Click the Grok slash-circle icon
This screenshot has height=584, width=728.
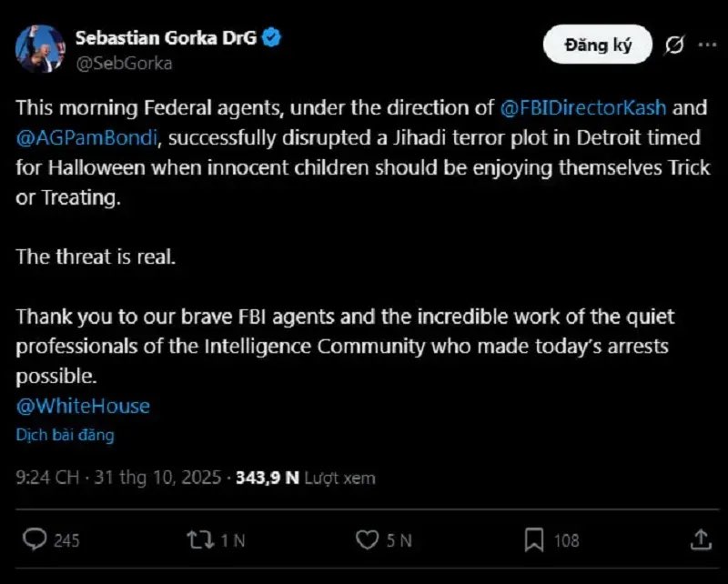click(x=674, y=45)
